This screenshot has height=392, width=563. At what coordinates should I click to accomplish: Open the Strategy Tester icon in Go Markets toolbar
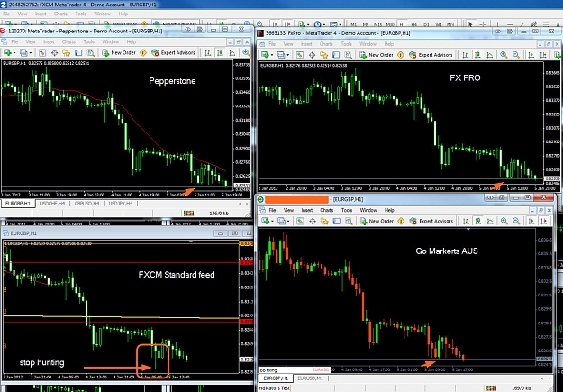tap(349, 221)
